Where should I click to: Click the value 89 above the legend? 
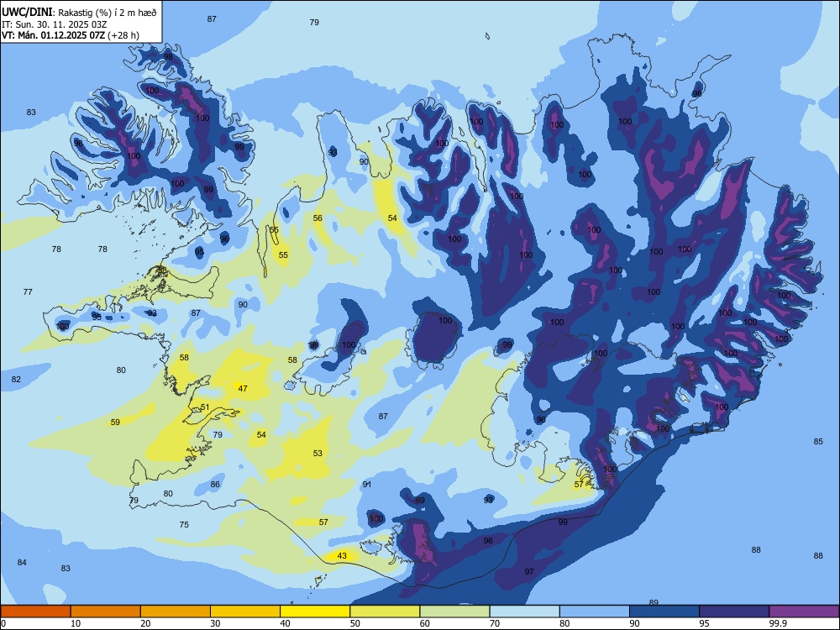click(x=654, y=602)
